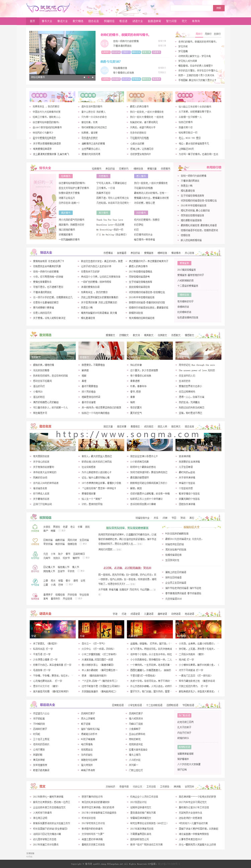Click the 初恋情书 banner image
The image size is (251, 868).
pos(198,96)
